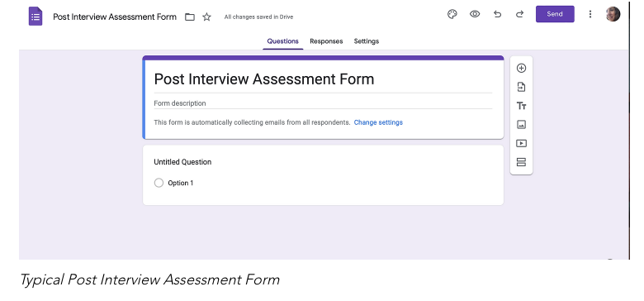Click the Untitled Question text

[182, 162]
